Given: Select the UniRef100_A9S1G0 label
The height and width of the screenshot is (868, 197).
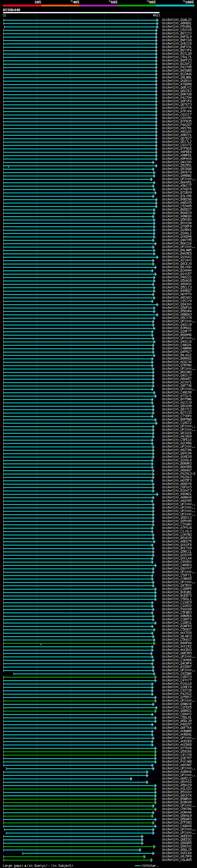Looking at the screenshot, I should click(x=177, y=132).
